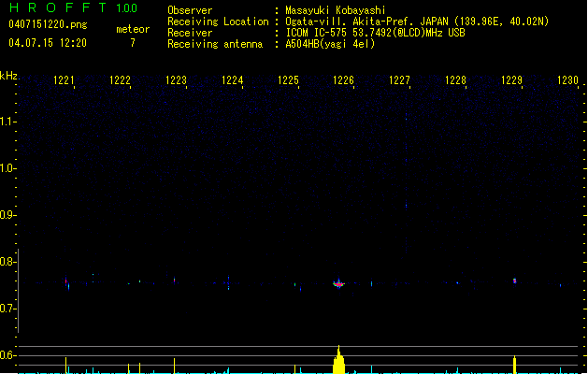Click the meteor label

point(133,29)
